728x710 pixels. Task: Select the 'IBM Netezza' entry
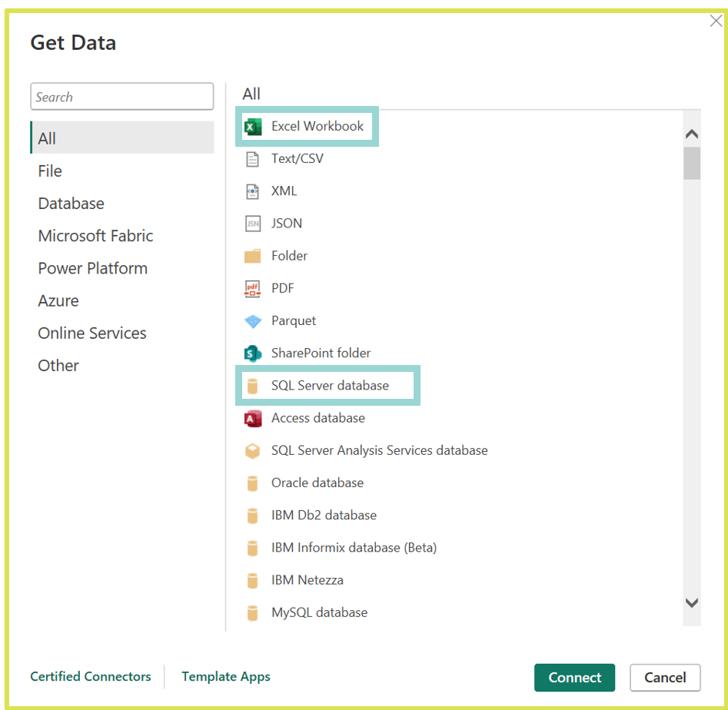tap(307, 581)
